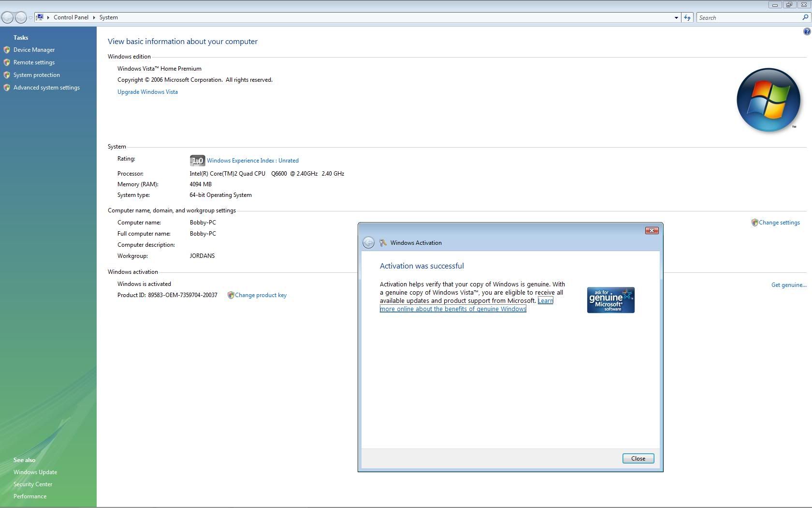Click the 4094 MB memory value
This screenshot has width=812, height=508.
pyautogui.click(x=201, y=184)
